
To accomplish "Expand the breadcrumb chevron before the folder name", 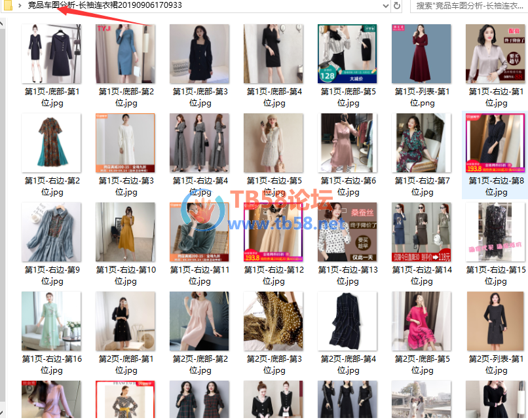I will [20, 5].
